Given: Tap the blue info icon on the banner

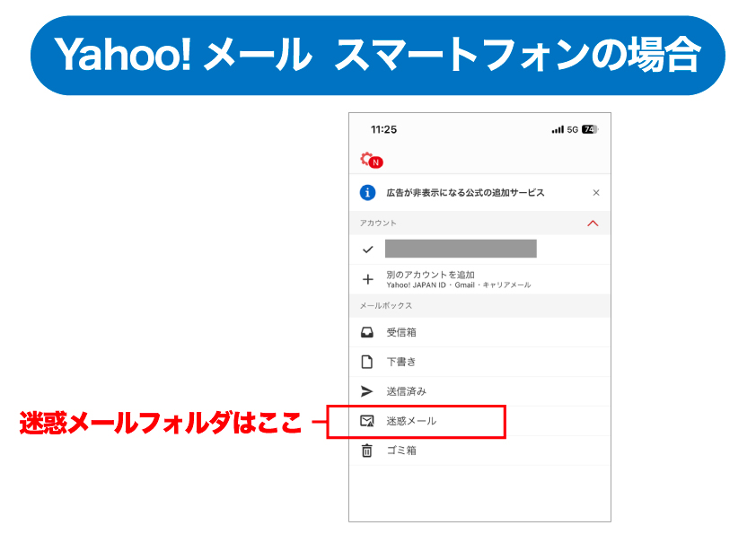Looking at the screenshot, I should [x=368, y=192].
